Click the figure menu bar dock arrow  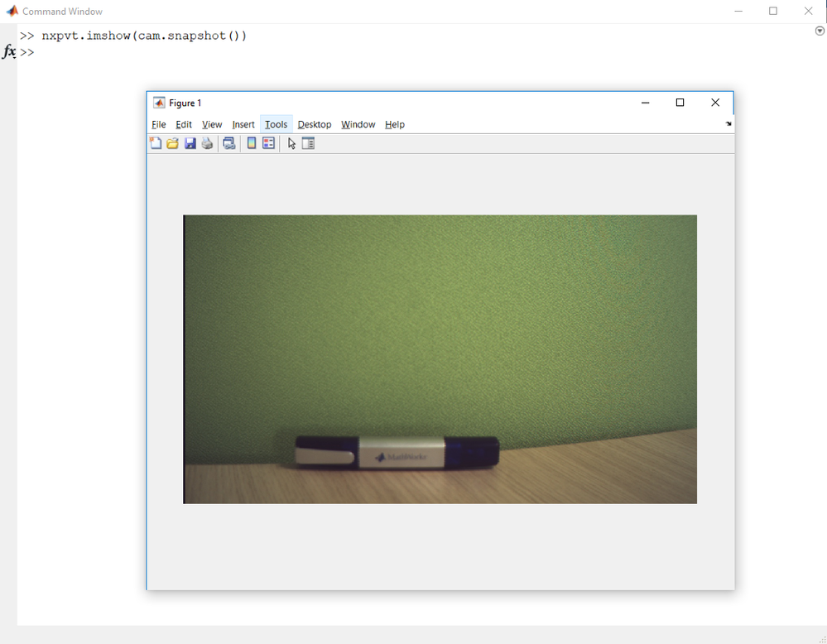pyautogui.click(x=728, y=124)
